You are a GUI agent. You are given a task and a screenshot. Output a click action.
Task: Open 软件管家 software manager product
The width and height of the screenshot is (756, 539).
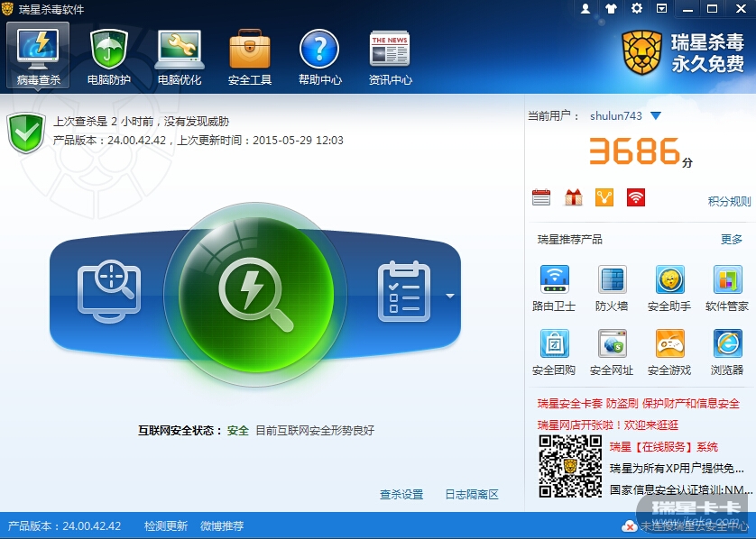click(727, 288)
